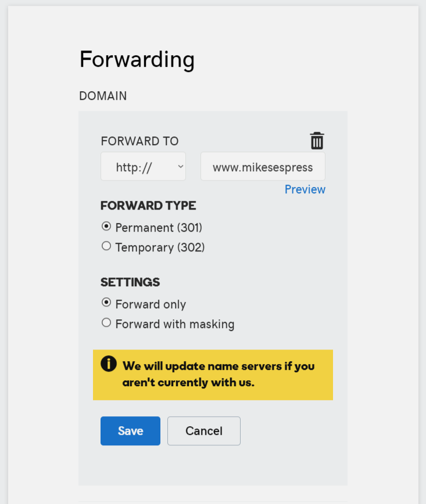Click the FORWARD TO field label

click(x=139, y=141)
